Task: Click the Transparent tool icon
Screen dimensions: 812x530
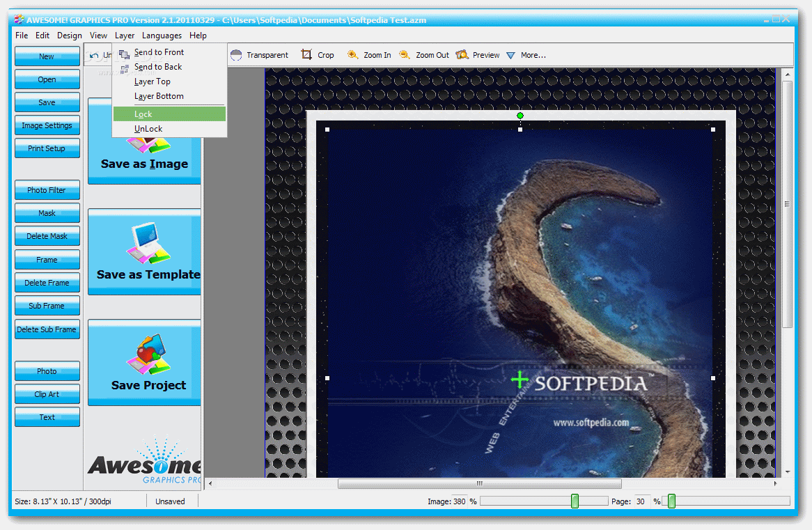Action: click(x=236, y=55)
